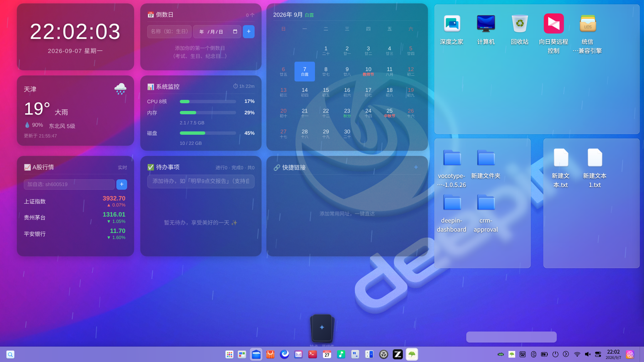Open the calendar app in the dock
The height and width of the screenshot is (362, 644).
pyautogui.click(x=327, y=354)
